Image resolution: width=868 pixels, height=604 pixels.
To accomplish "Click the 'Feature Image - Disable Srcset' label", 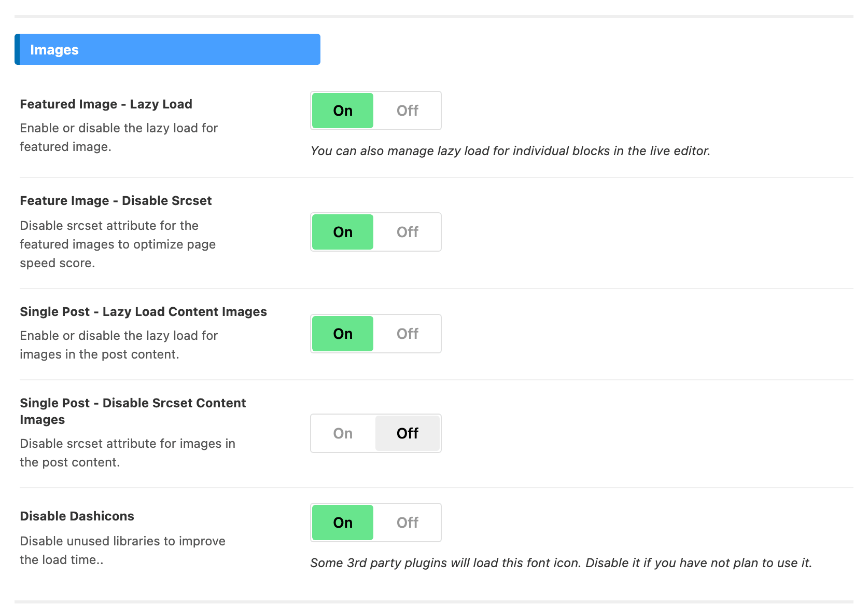I will [116, 201].
